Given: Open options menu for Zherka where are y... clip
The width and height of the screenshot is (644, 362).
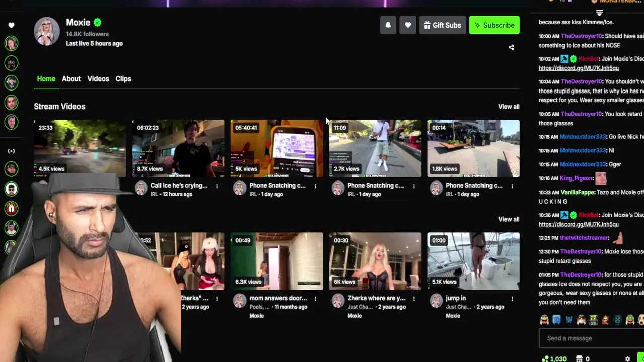Looking at the screenshot, I should (414, 299).
